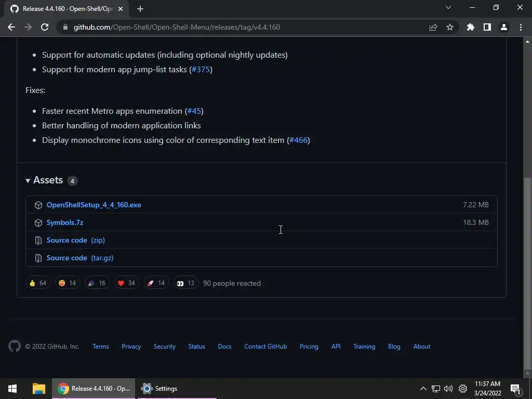Open the API footer link
Image resolution: width=532 pixels, height=399 pixels.
point(336,347)
